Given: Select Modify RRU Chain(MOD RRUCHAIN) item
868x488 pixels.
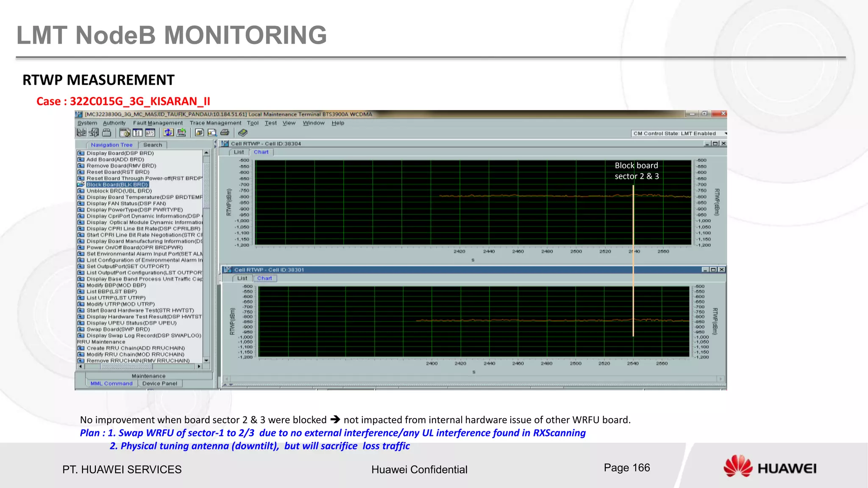Looking at the screenshot, I should [136, 355].
